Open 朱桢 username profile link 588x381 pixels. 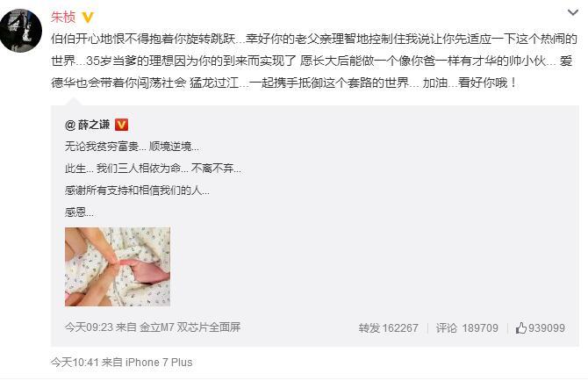(x=63, y=18)
